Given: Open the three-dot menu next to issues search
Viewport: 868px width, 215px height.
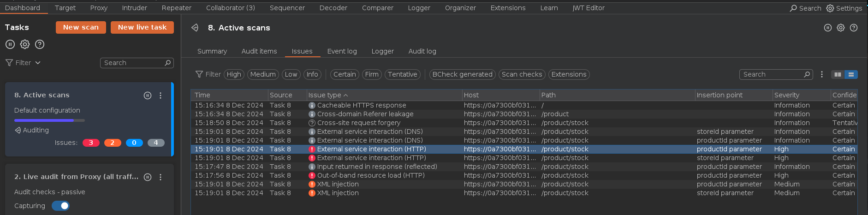Looking at the screenshot, I should click(822, 74).
